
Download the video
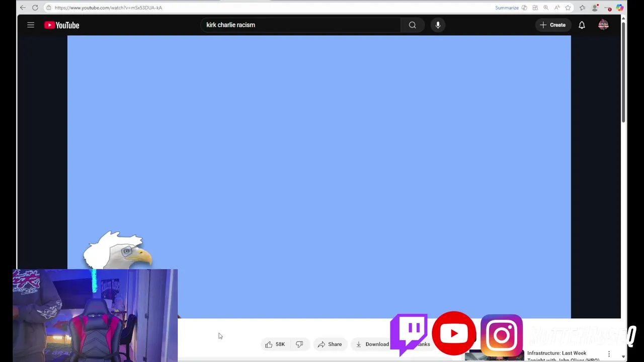tap(372, 344)
